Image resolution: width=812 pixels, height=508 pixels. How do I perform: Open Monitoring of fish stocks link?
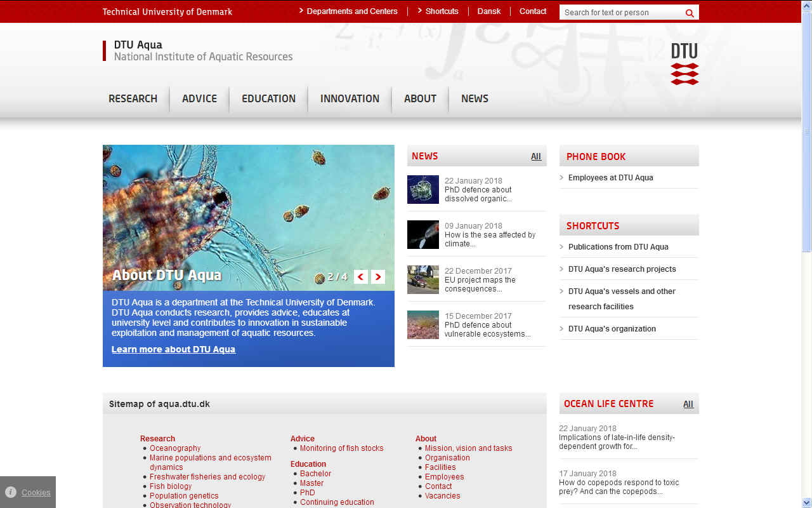click(342, 448)
